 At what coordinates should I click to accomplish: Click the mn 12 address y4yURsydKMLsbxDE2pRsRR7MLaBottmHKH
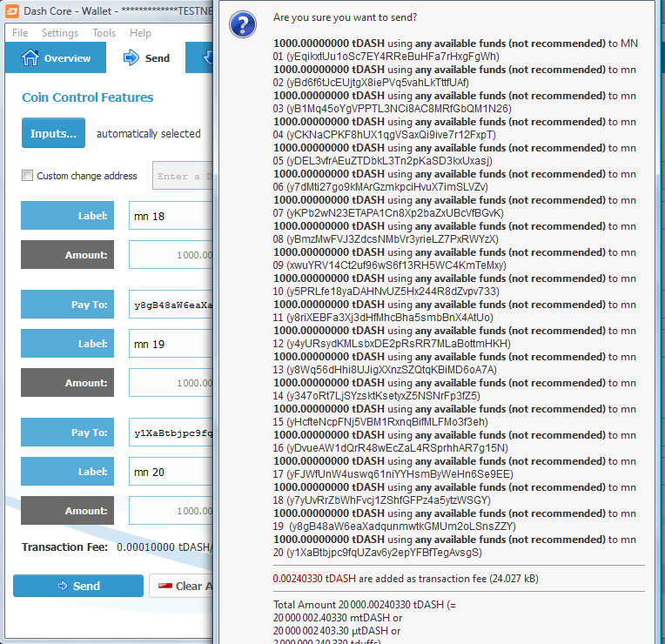pyautogui.click(x=399, y=344)
